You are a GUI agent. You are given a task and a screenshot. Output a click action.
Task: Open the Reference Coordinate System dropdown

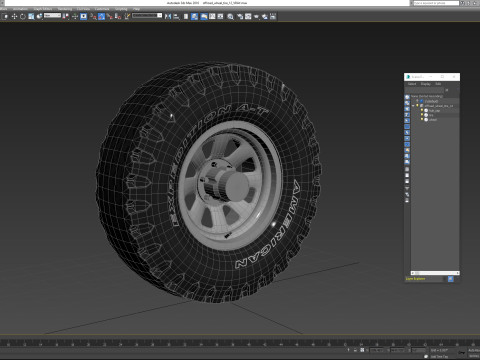(x=52, y=15)
